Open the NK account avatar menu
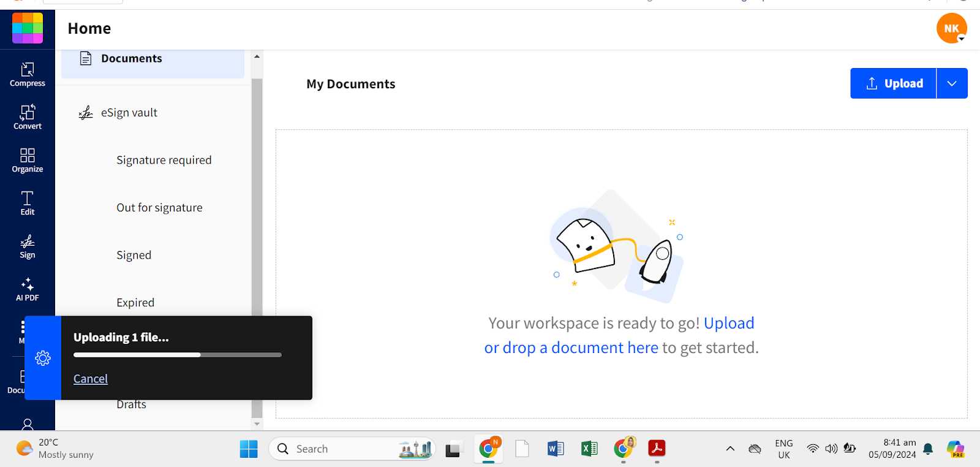 tap(951, 28)
